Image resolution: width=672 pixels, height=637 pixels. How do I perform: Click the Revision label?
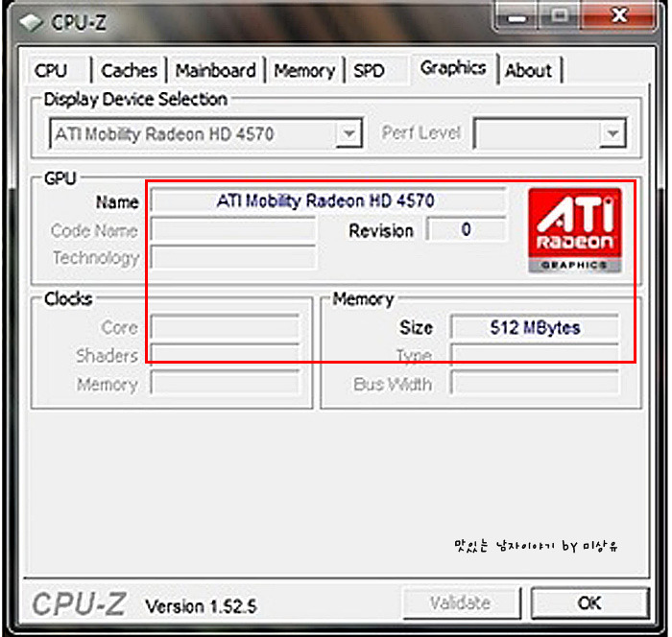point(381,230)
